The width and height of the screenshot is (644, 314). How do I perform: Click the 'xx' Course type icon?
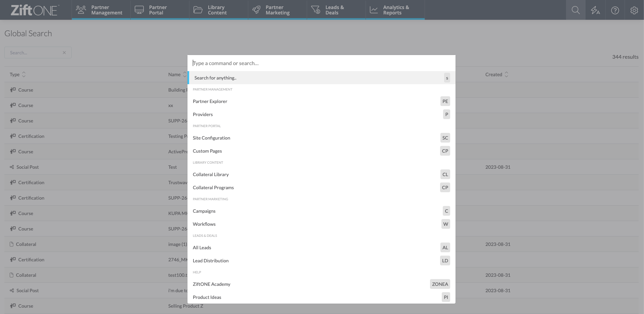coord(13,105)
